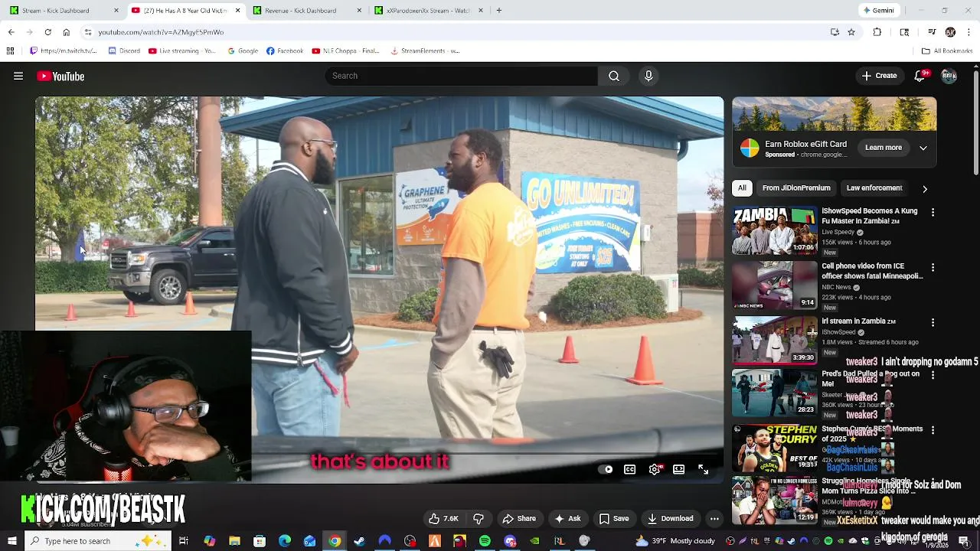
Task: Open Chrome extensions puzzle icon
Action: pyautogui.click(x=877, y=32)
